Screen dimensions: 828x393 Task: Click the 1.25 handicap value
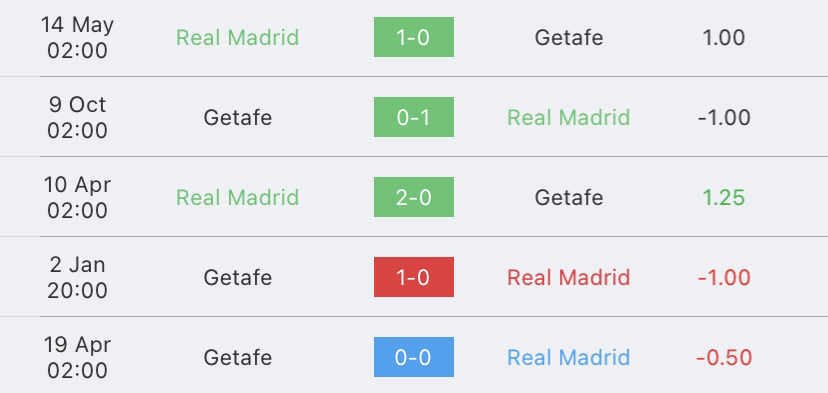(x=723, y=198)
